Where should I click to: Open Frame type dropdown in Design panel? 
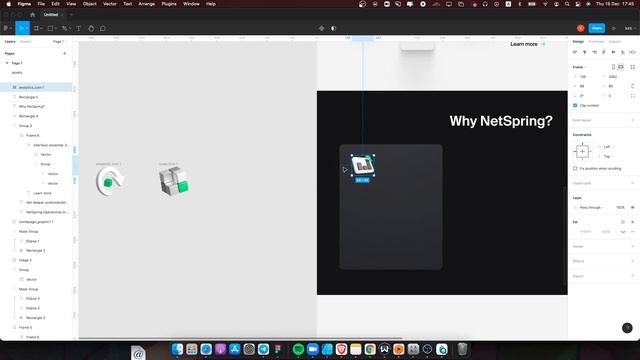pos(579,67)
